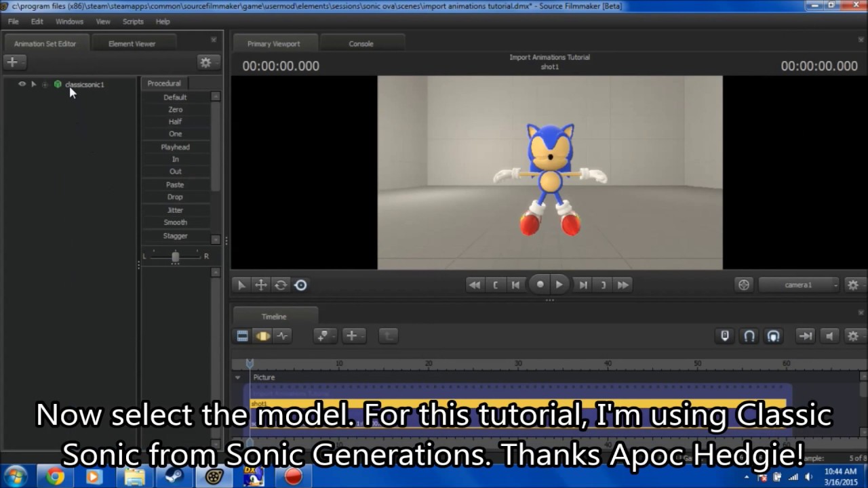Select the viewport selection arrow tool
The height and width of the screenshot is (488, 868).
pos(241,285)
